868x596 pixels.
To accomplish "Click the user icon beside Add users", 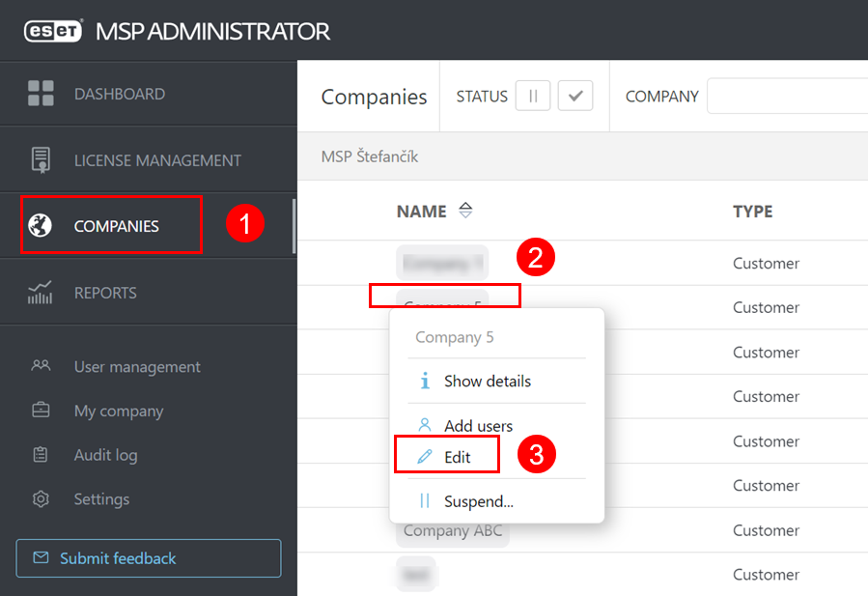I will (x=425, y=425).
